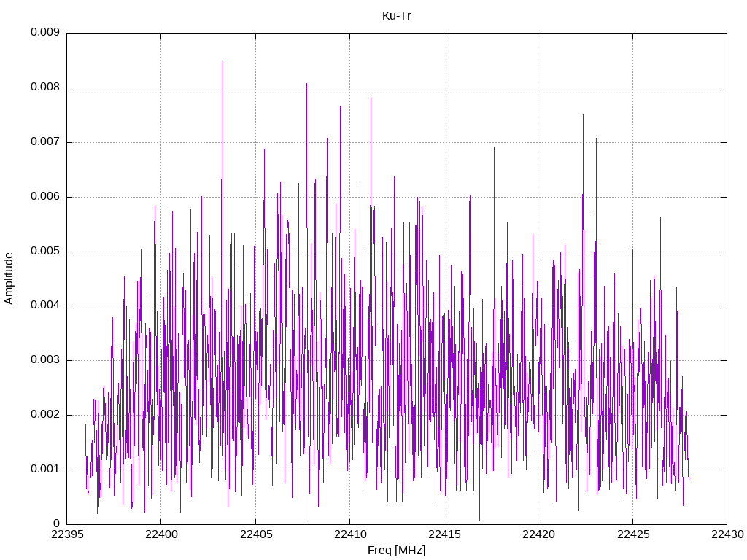Click y-axis tick label 0

(x=57, y=524)
